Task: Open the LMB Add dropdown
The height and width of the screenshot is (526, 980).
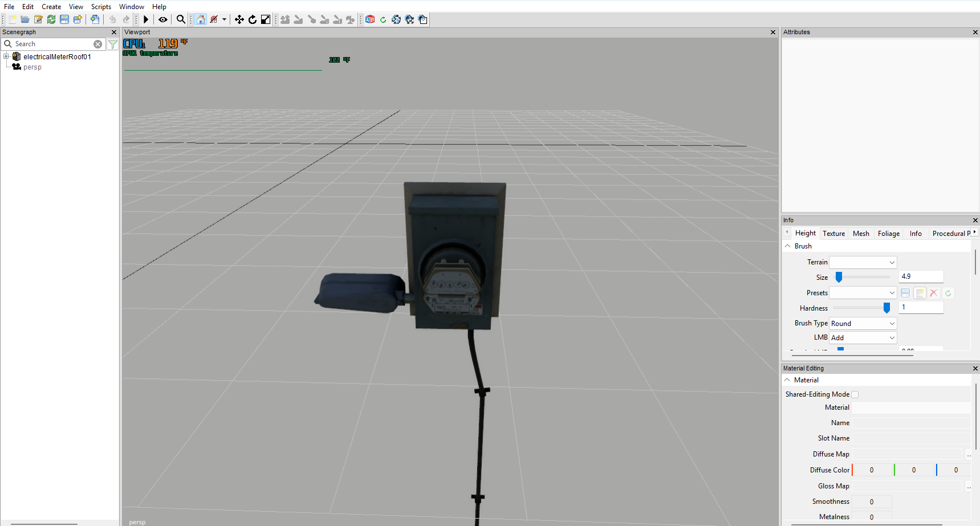Action: coord(863,338)
